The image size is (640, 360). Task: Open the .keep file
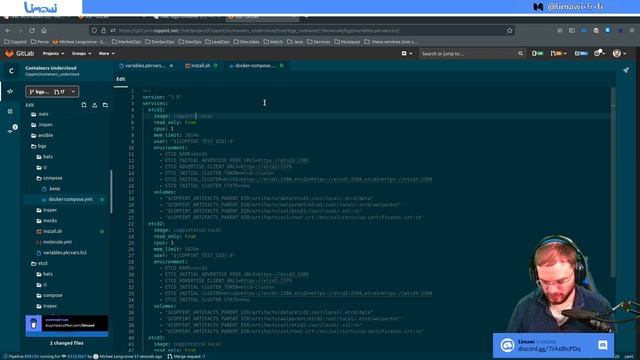click(51, 189)
